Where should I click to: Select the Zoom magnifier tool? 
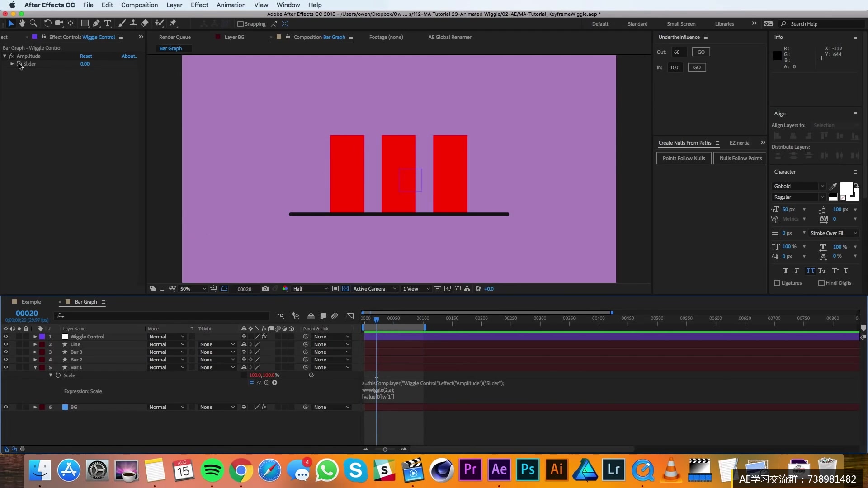pos(33,23)
